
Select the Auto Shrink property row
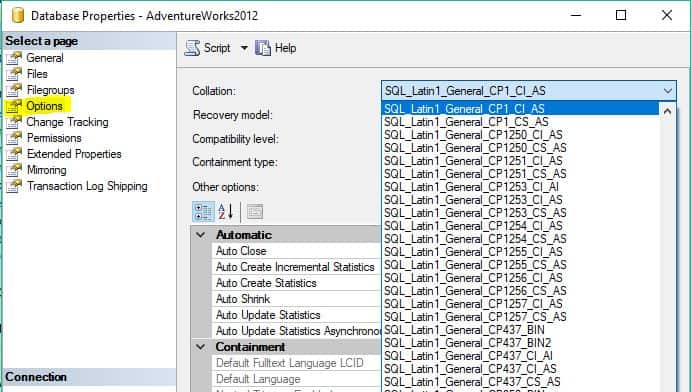tap(296, 299)
